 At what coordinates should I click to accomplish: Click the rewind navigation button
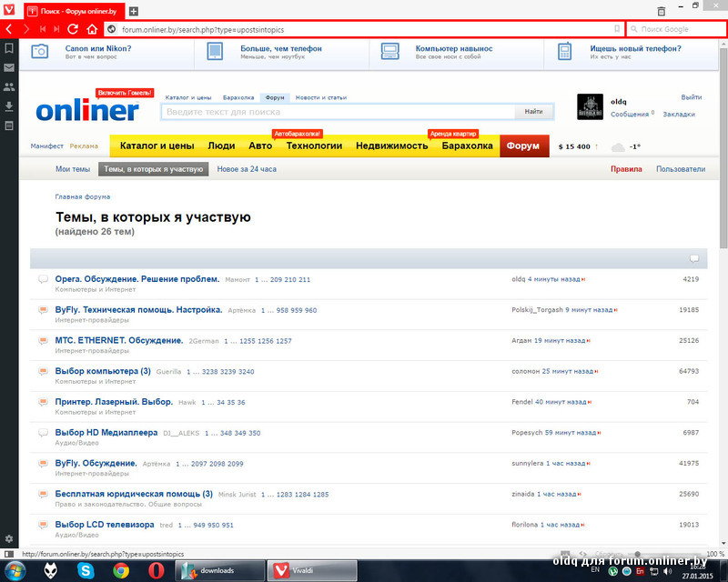click(43, 29)
